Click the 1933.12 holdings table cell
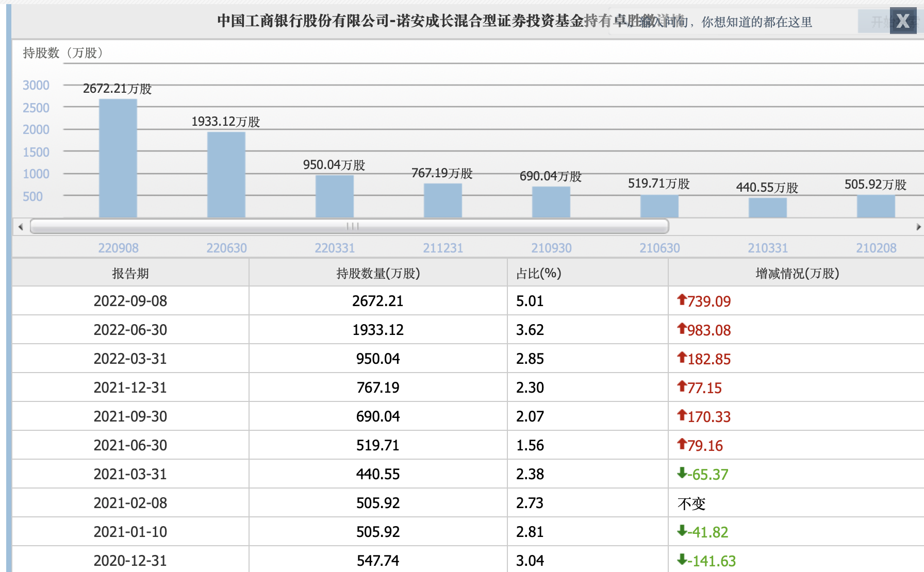The image size is (924, 572). click(x=378, y=330)
